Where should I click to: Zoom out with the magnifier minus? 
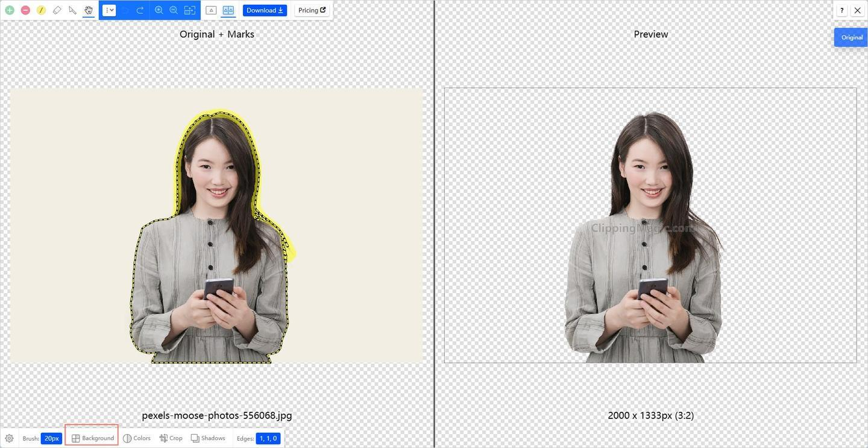click(x=174, y=10)
